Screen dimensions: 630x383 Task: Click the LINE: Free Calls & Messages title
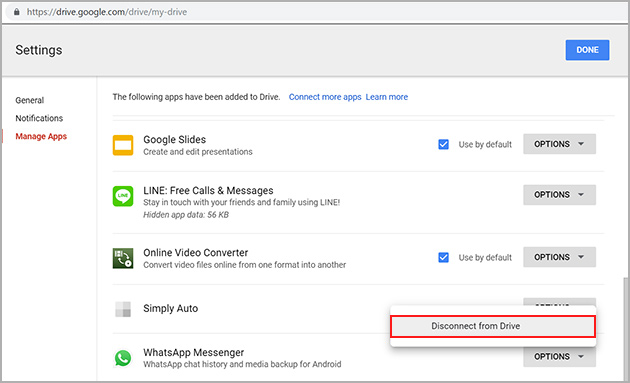[x=208, y=190]
